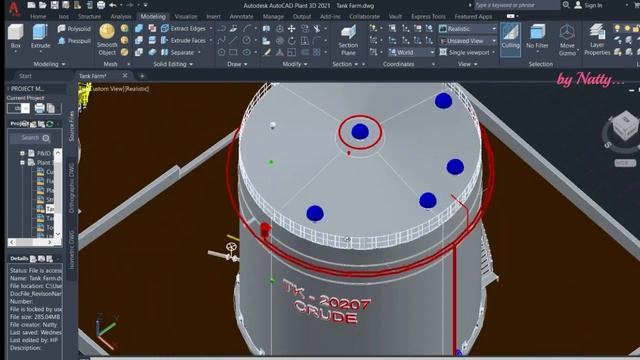Click the No Filter selection icon
Viewport: 640px width, 360px height.
(537, 38)
